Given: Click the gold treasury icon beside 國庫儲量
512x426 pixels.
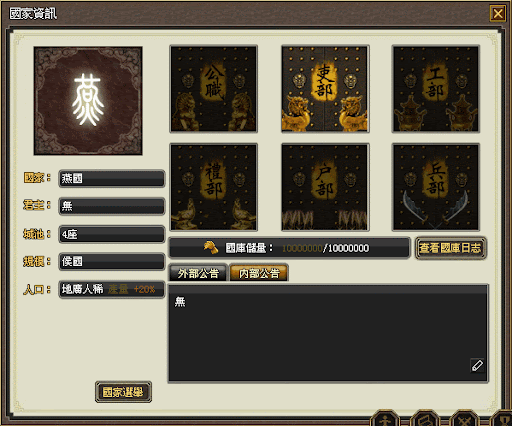Looking at the screenshot, I should click(x=211, y=248).
